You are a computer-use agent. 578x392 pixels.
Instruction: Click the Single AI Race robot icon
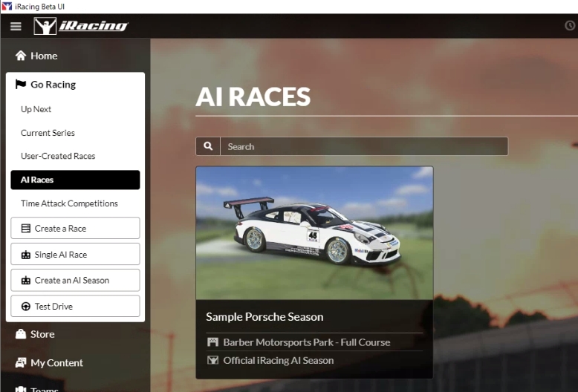tap(26, 255)
